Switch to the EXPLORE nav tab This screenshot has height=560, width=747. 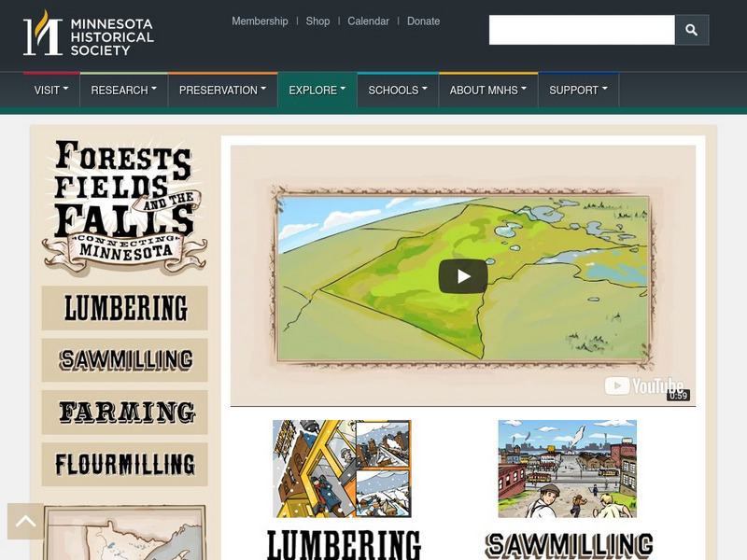(x=315, y=90)
